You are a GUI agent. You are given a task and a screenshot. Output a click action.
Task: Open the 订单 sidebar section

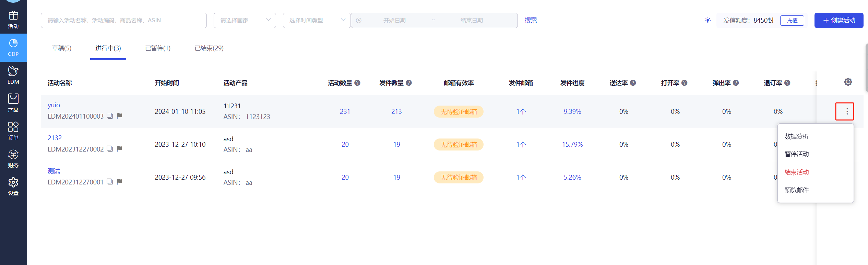[x=13, y=131]
